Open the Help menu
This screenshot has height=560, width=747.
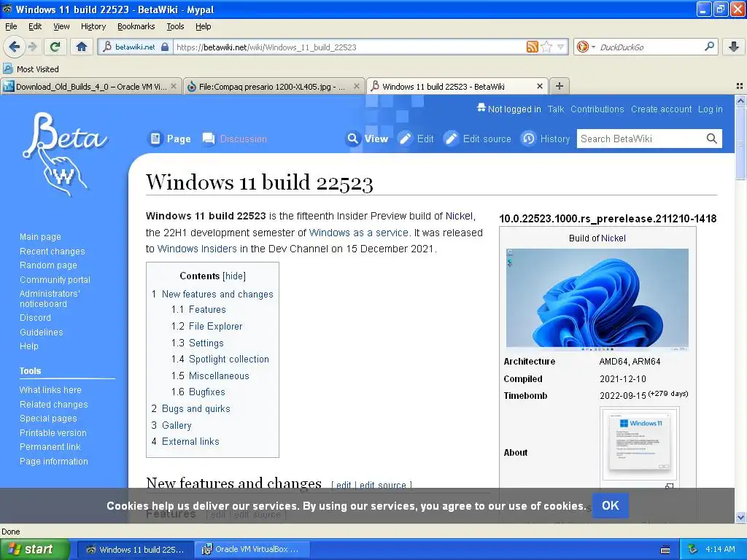coord(203,26)
